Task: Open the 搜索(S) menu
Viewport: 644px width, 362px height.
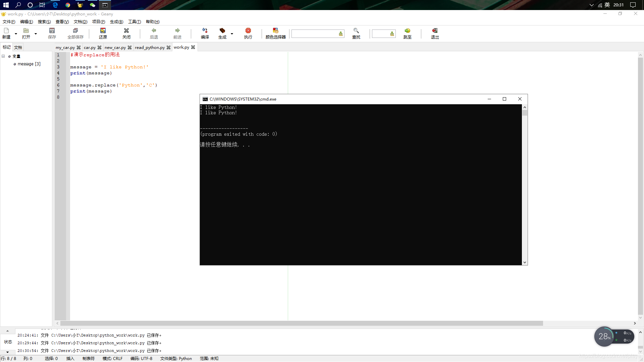Action: click(44, 22)
